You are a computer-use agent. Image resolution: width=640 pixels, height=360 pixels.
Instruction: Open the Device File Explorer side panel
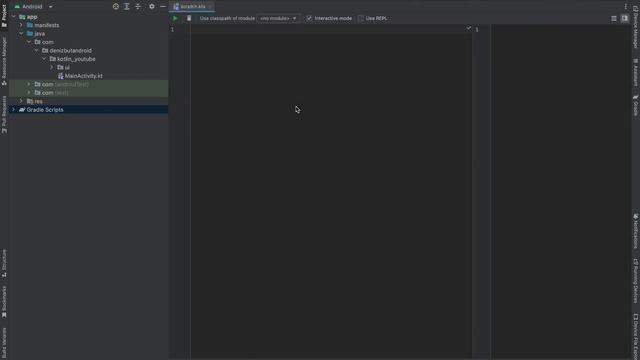click(636, 336)
